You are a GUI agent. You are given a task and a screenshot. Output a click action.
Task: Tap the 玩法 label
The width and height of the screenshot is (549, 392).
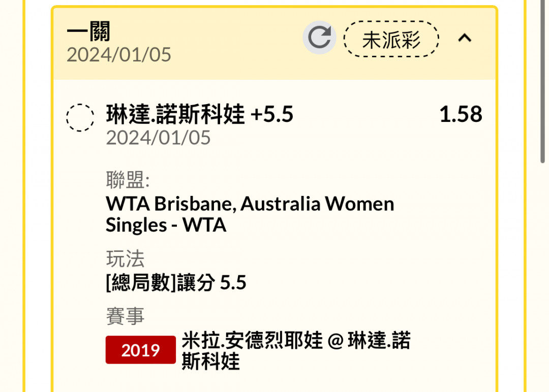(x=125, y=259)
